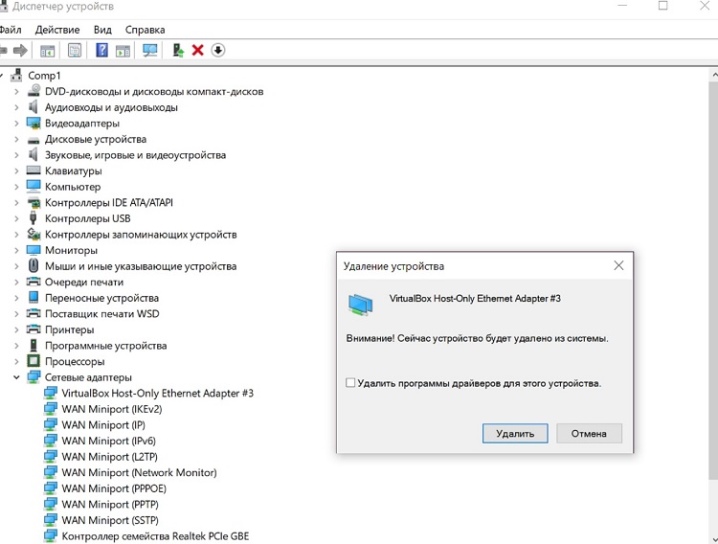
Task: Open the Действие menu
Action: click(57, 30)
